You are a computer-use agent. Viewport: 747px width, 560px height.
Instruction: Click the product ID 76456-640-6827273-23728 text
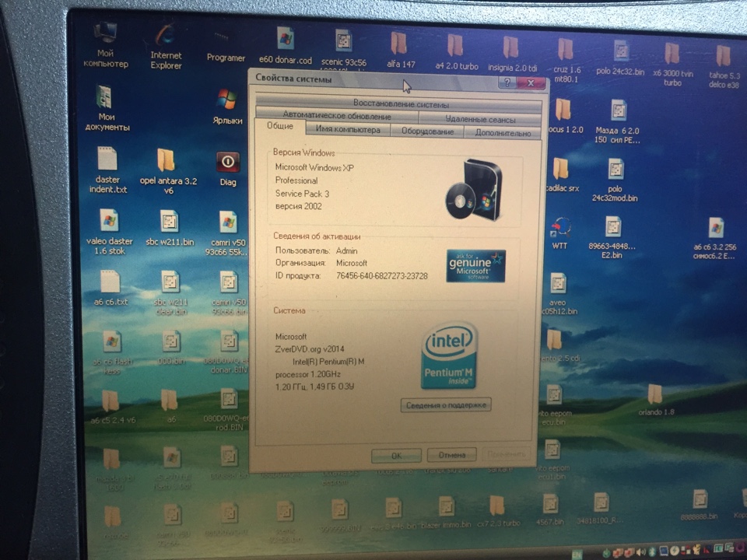coord(381,275)
